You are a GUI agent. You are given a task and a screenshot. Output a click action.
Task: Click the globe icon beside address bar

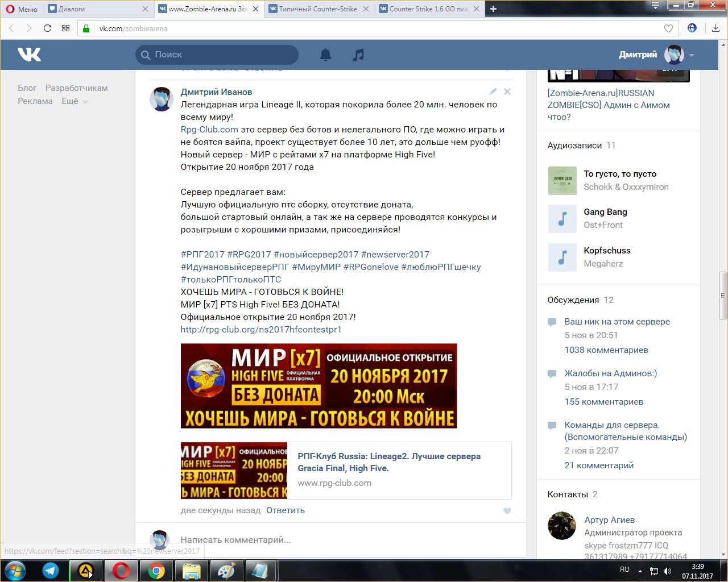(692, 28)
